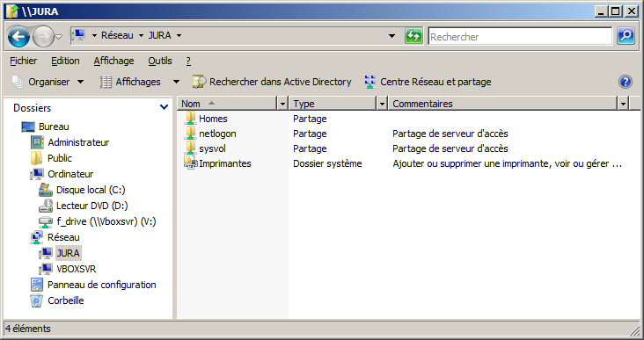This screenshot has height=340, width=644.
Task: Select the Public folder in tree
Action: click(60, 158)
